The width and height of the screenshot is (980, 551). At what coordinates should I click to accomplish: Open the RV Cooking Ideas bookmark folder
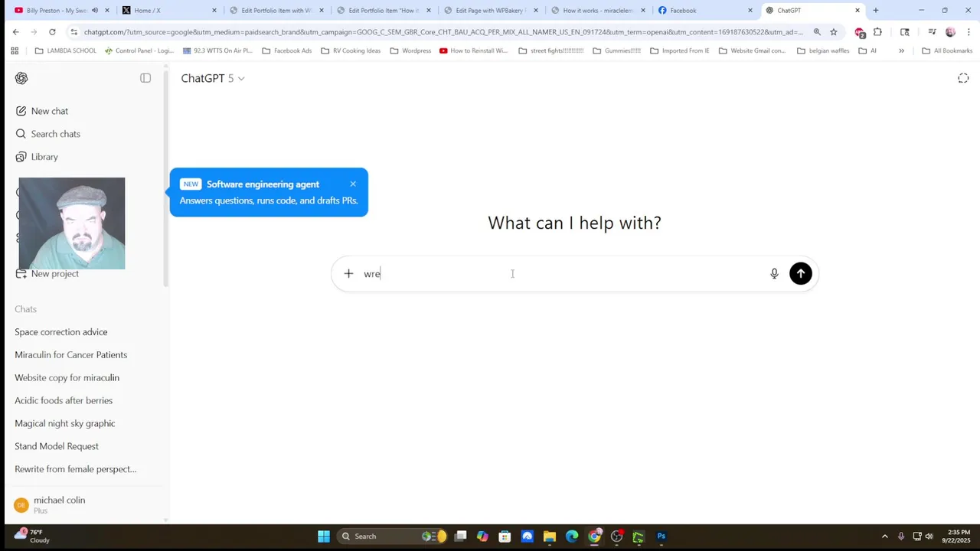click(351, 51)
